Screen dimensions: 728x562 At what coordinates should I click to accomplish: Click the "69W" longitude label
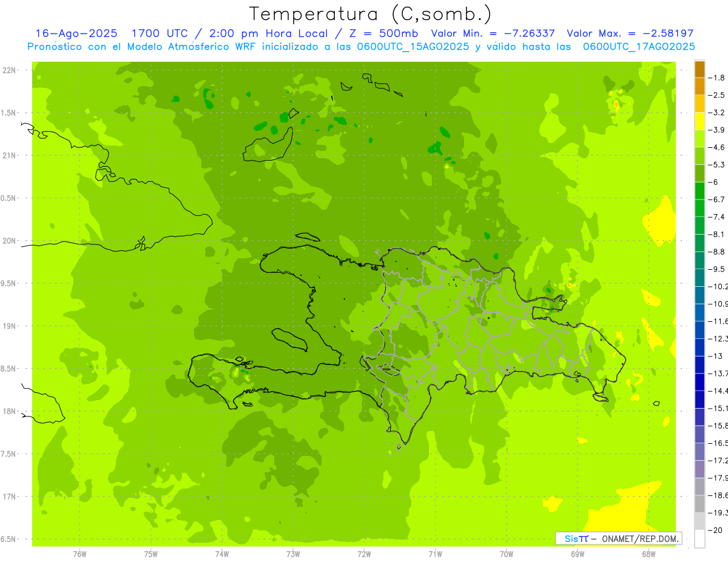click(578, 554)
